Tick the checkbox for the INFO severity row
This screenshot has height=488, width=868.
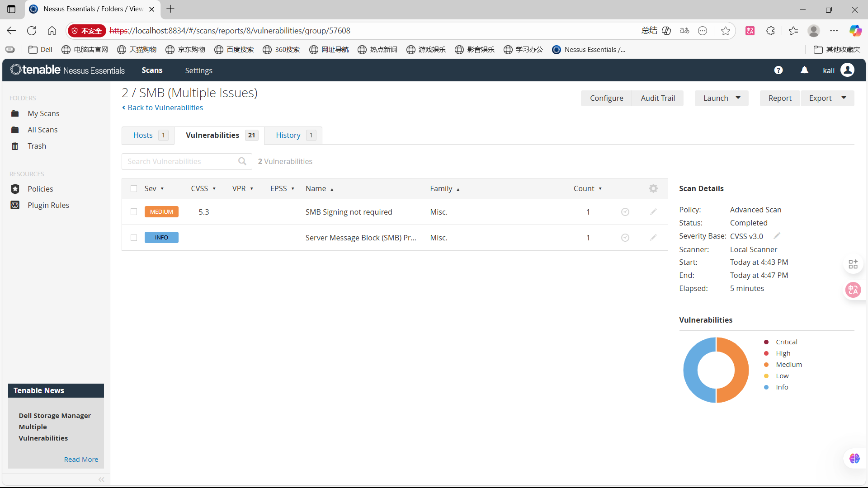click(134, 238)
